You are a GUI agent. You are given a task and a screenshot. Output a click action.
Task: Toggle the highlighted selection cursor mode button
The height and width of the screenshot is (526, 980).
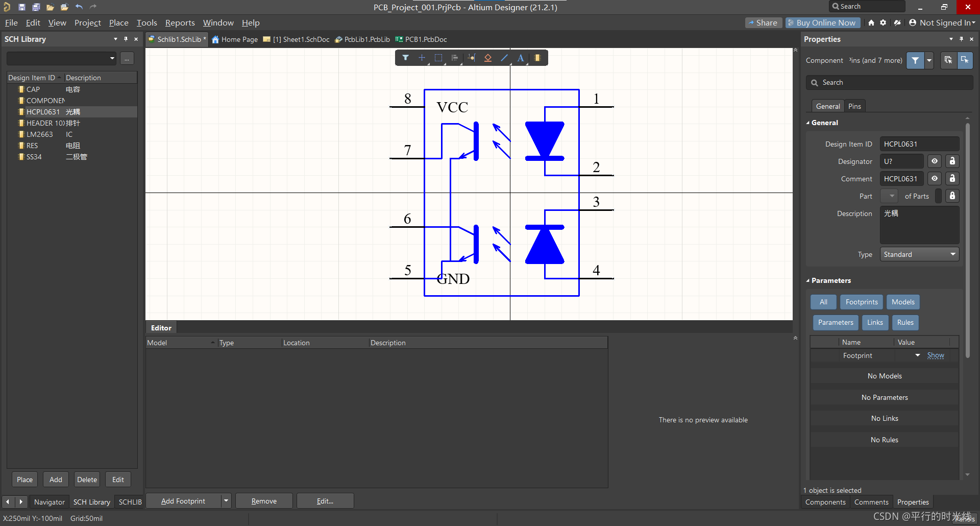[965, 60]
